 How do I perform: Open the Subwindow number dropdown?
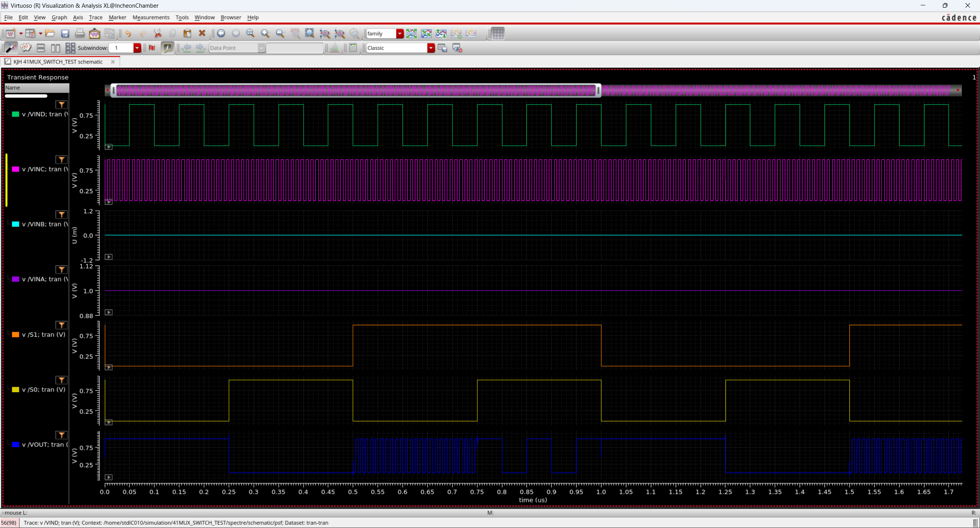(137, 48)
